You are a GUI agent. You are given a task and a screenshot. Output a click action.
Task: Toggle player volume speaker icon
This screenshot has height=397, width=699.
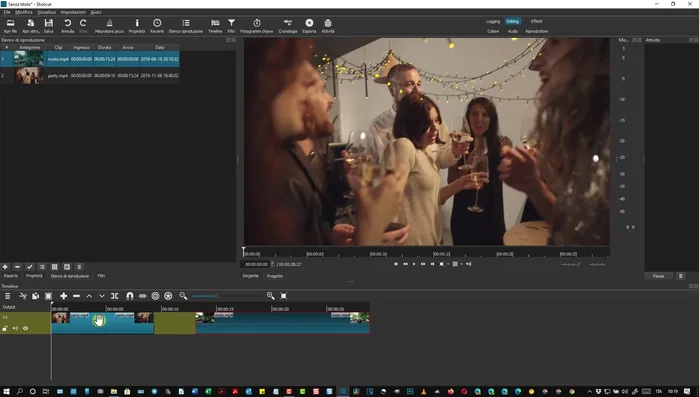(469, 264)
